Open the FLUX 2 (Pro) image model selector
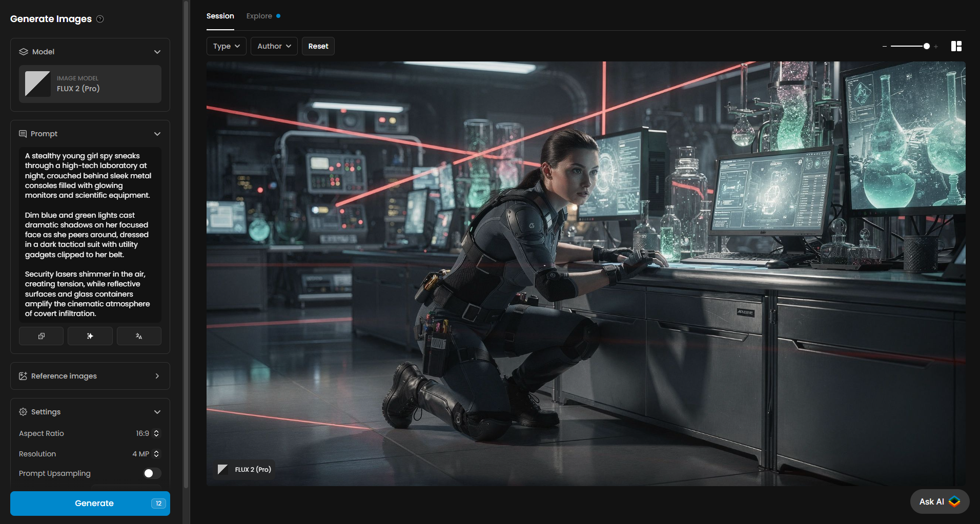This screenshot has width=980, height=524. (x=90, y=84)
